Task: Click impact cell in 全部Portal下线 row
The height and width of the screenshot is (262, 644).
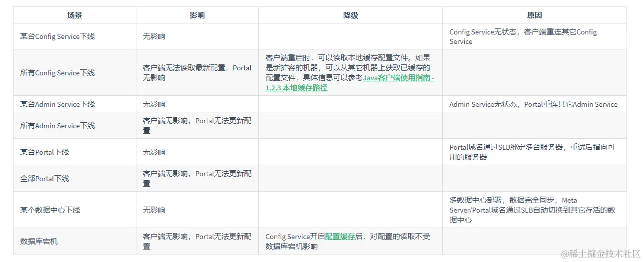Action: (197, 179)
